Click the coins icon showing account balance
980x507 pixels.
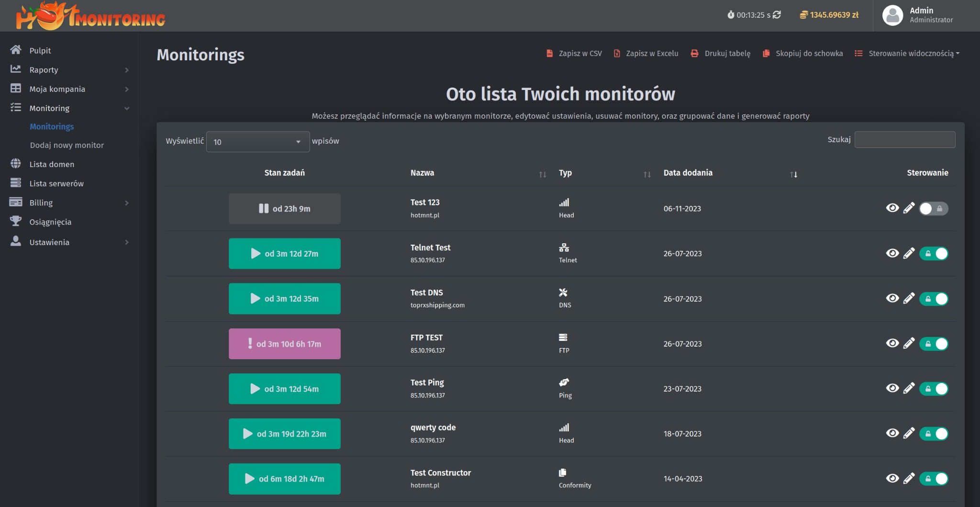803,15
